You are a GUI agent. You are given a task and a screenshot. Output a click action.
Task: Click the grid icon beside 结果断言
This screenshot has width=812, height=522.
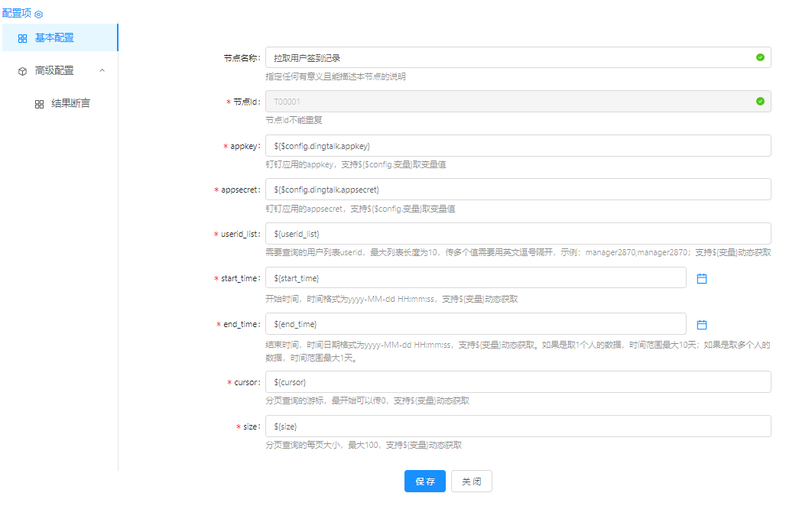point(39,104)
